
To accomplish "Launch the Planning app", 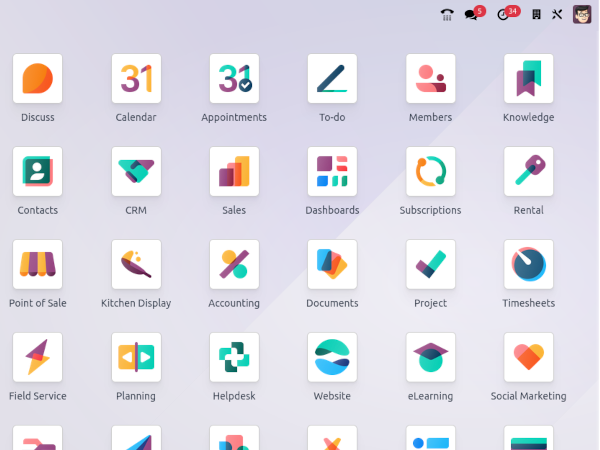I will pos(136,357).
